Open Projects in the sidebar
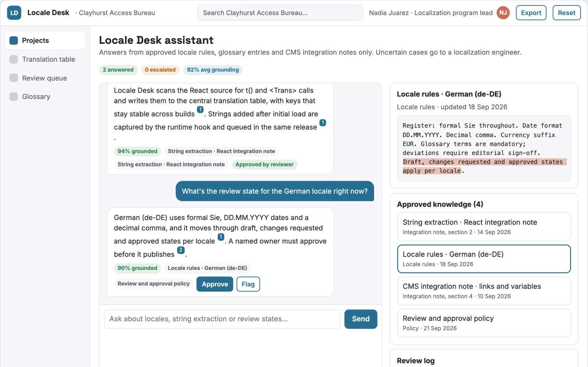This screenshot has height=367, width=588. pos(45,40)
